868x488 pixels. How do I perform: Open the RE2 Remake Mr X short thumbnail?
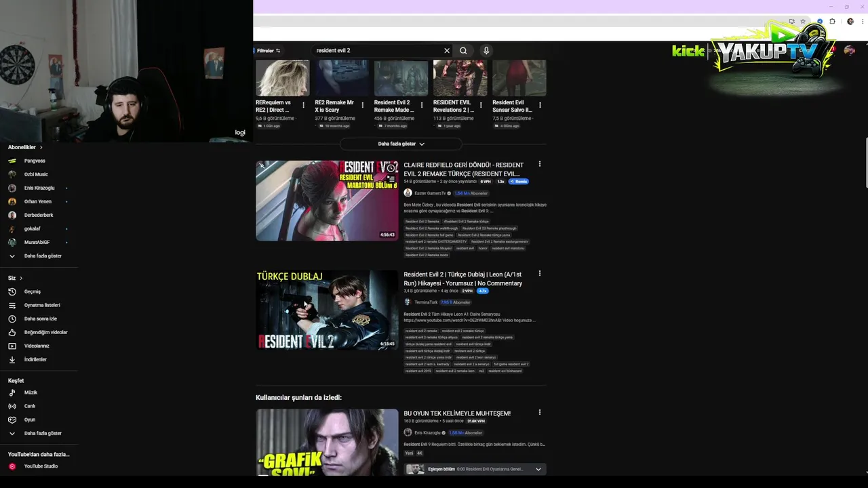click(342, 78)
